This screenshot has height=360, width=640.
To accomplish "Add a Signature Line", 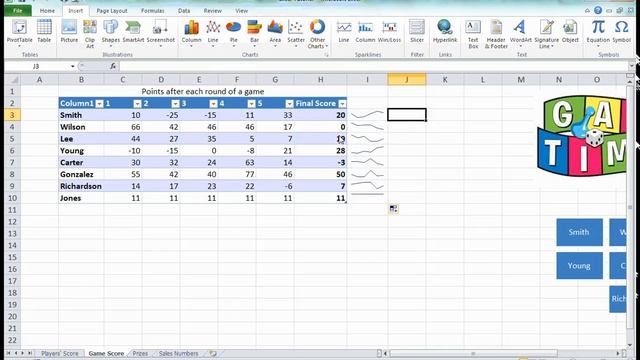I will click(547, 33).
